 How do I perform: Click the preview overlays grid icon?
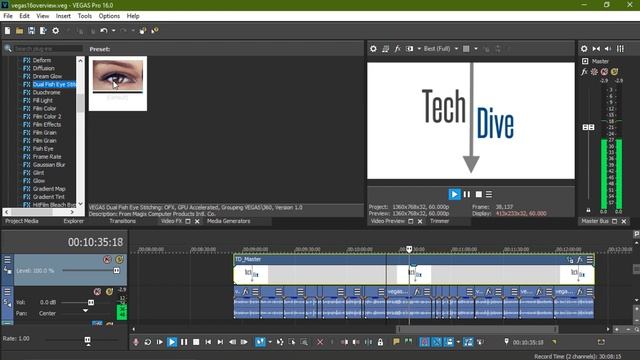pyautogui.click(x=466, y=49)
